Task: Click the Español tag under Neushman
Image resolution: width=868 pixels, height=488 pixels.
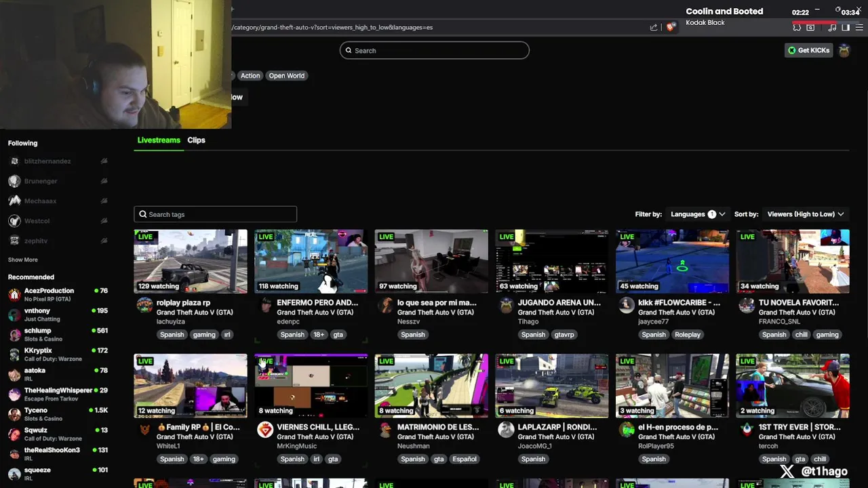Action: (465, 460)
